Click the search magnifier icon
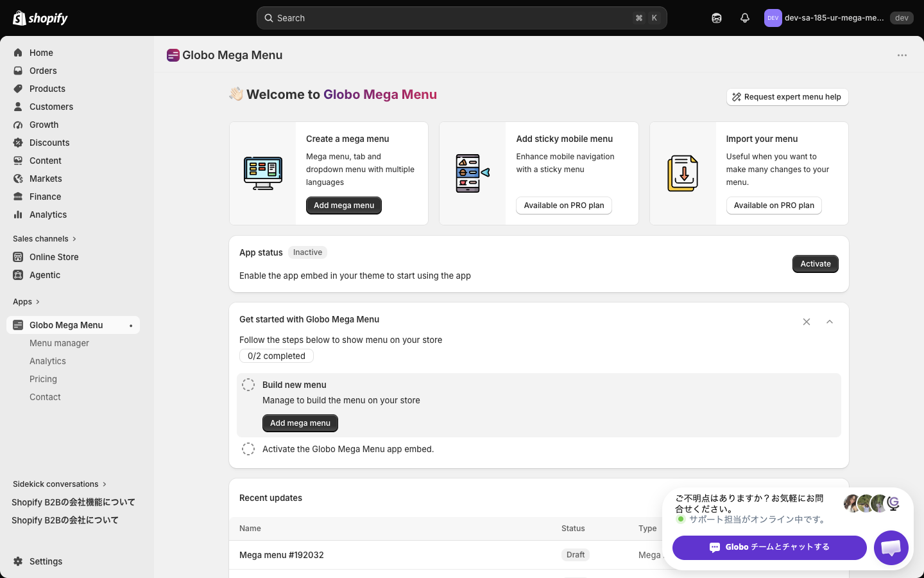 click(x=269, y=18)
